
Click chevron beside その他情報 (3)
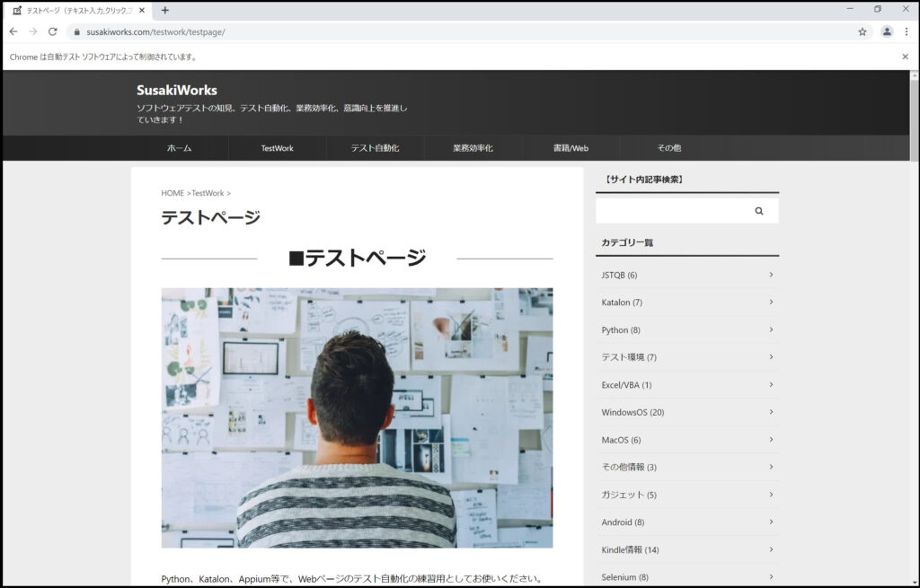tap(771, 467)
